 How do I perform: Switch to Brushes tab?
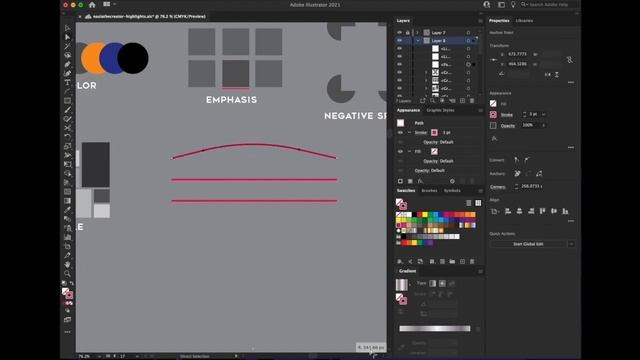(429, 191)
